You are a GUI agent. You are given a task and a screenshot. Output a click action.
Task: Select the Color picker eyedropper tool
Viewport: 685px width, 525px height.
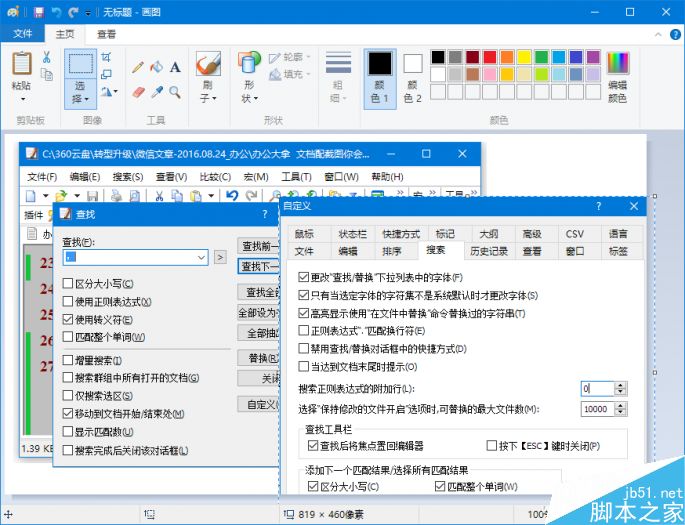[x=156, y=92]
